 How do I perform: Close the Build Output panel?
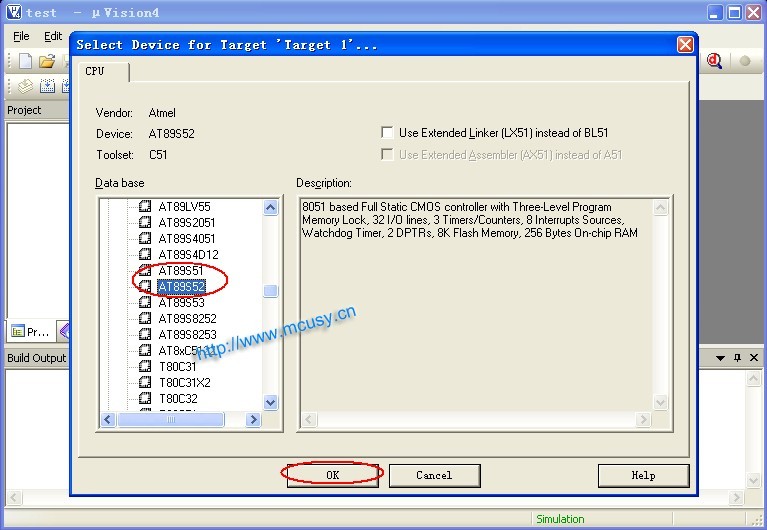click(x=754, y=358)
